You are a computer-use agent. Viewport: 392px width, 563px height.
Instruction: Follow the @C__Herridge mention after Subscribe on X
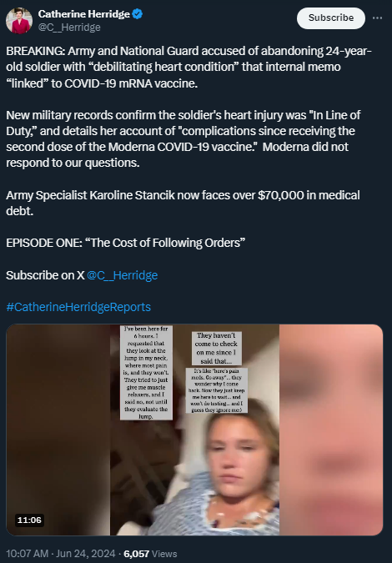tap(123, 275)
